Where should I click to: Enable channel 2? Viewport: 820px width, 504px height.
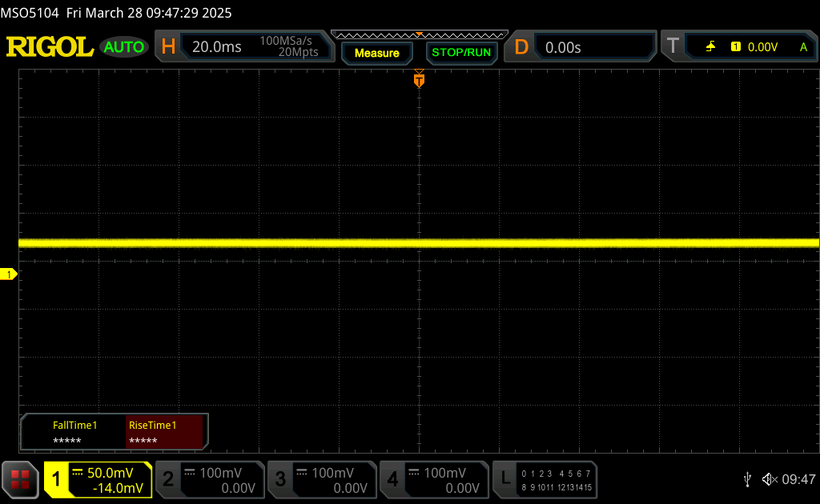pyautogui.click(x=168, y=479)
